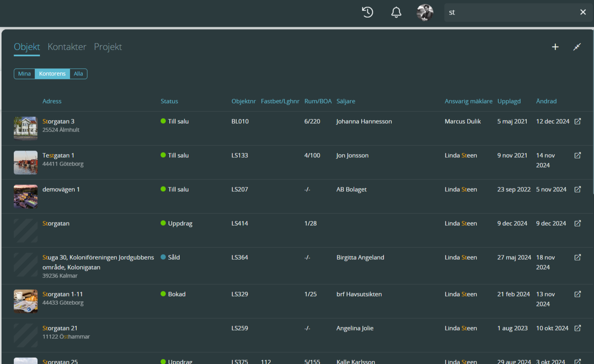
Task: Open Storgatan 1-11 external link icon
Action: [x=578, y=294]
